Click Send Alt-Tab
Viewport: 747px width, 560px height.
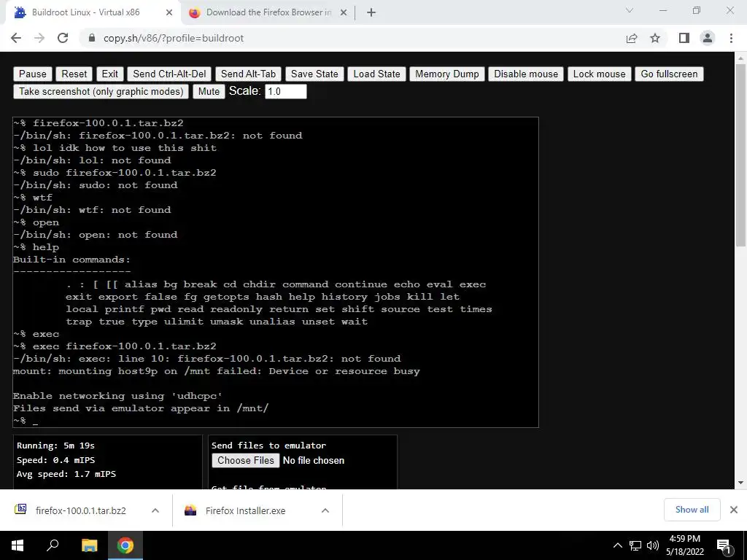tap(248, 74)
